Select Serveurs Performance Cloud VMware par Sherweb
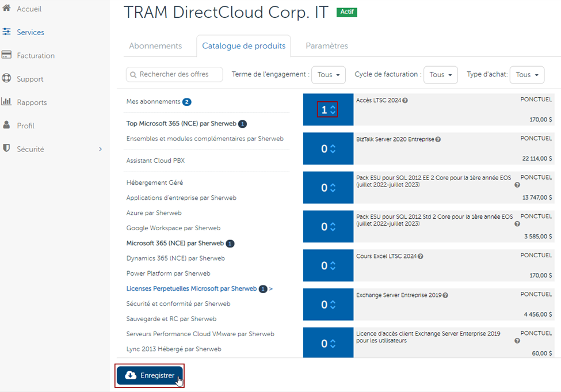The image size is (561, 392). [x=200, y=334]
